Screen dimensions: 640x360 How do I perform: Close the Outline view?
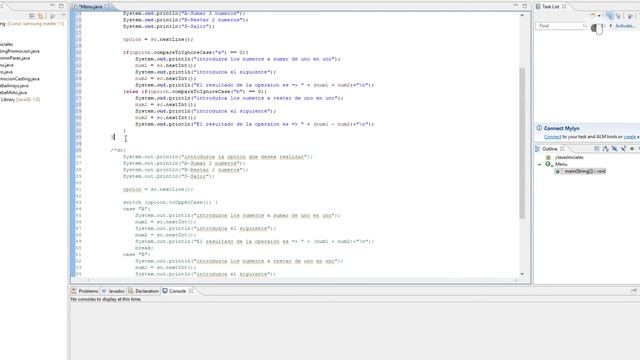(x=562, y=149)
